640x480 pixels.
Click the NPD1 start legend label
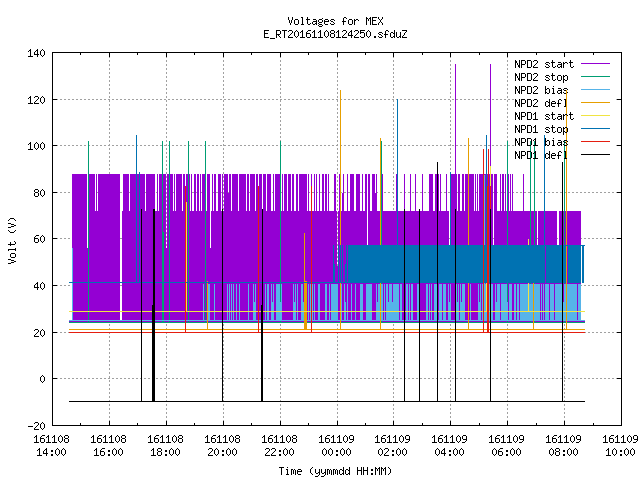pos(544,116)
